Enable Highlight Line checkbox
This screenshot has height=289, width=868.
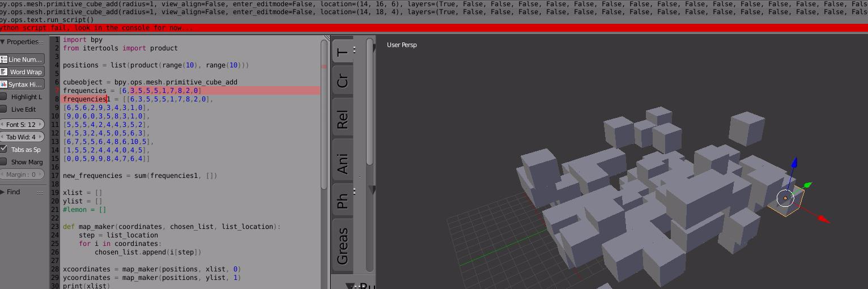4,97
